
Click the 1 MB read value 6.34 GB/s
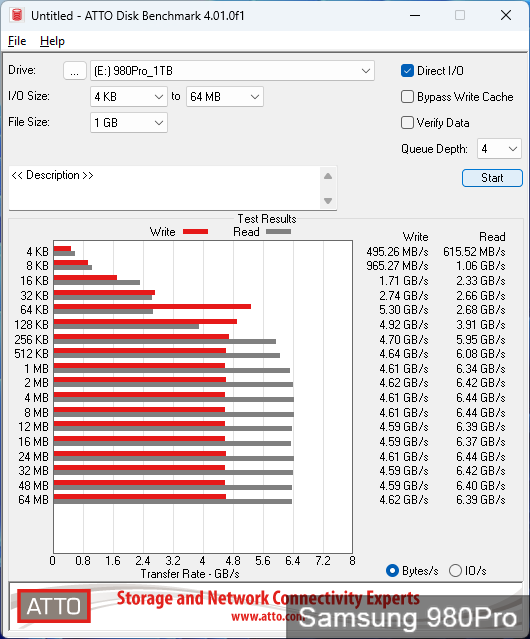pyautogui.click(x=481, y=369)
